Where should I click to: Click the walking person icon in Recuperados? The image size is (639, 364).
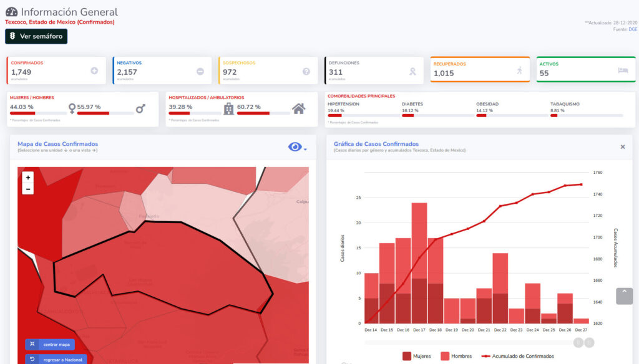click(x=519, y=70)
